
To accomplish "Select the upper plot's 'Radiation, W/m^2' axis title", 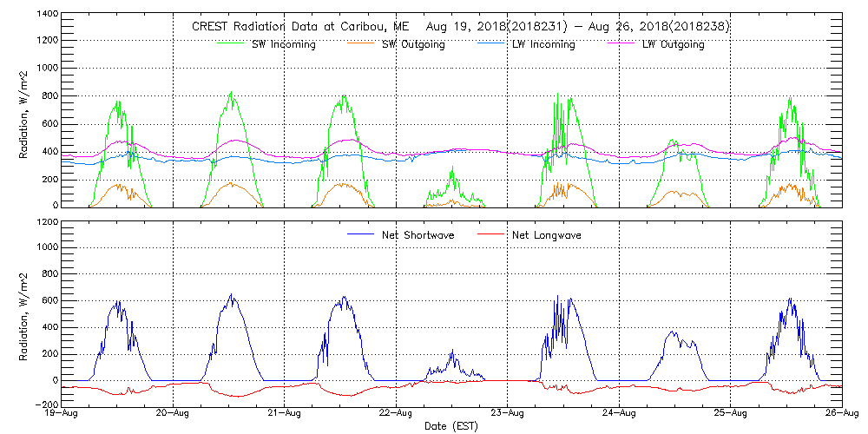I will tap(24, 111).
